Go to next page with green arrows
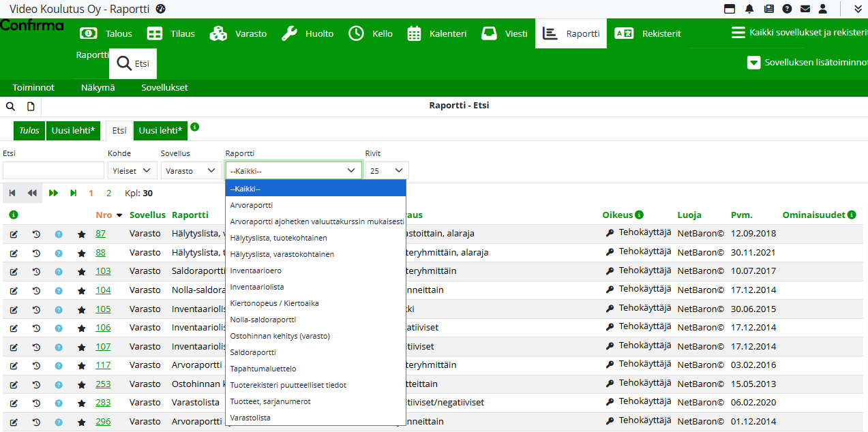Screen dimensions: 868x432 click(54, 194)
